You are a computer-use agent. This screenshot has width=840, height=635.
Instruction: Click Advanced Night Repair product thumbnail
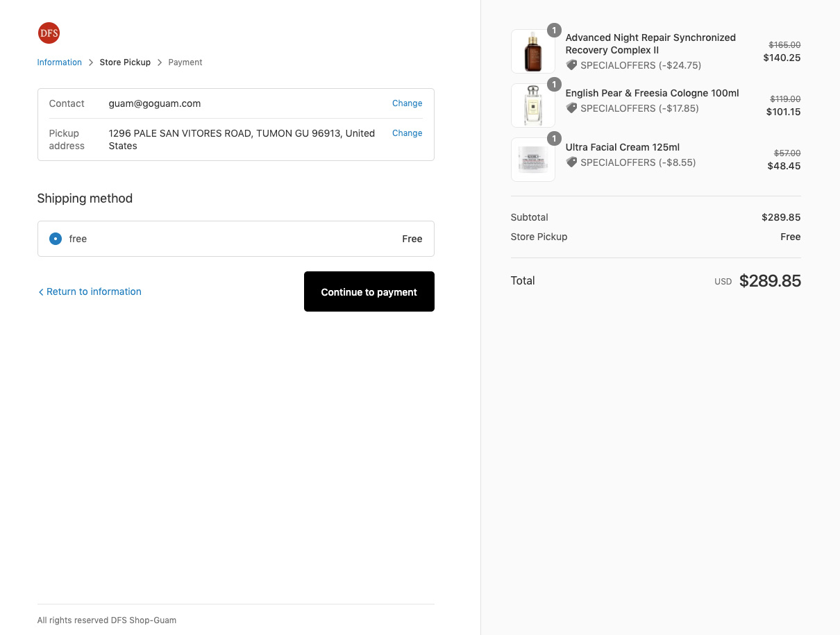533,51
